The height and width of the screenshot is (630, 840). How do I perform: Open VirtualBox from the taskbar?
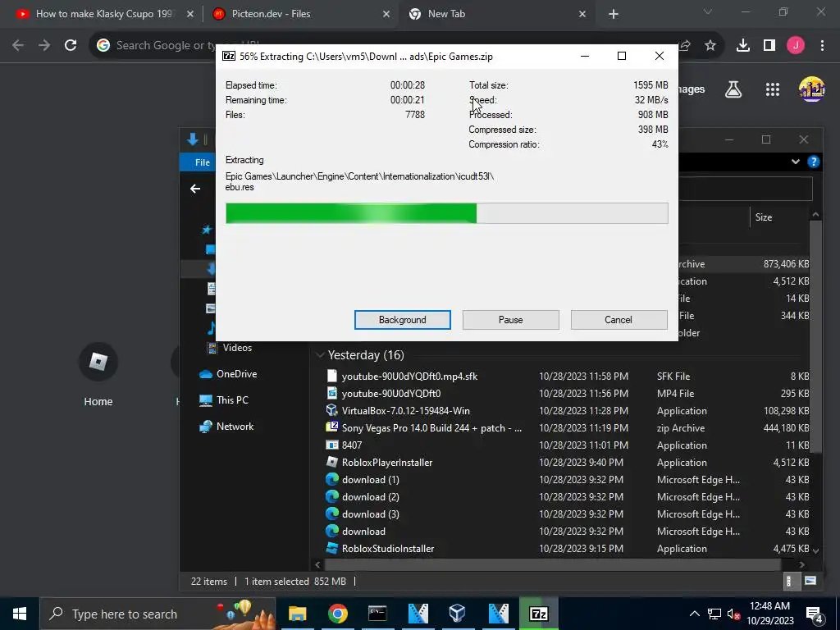tap(458, 614)
